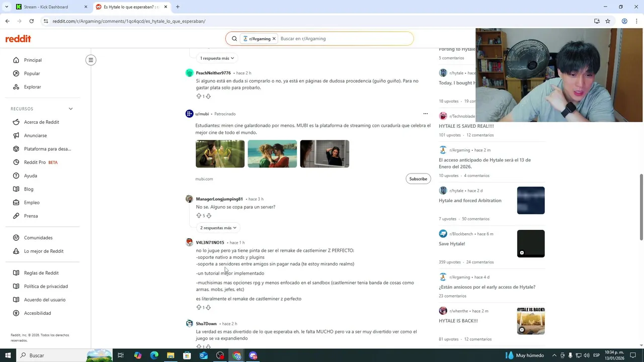Expand '2 respuestas más' replies
The image size is (644, 362).
[x=218, y=228]
